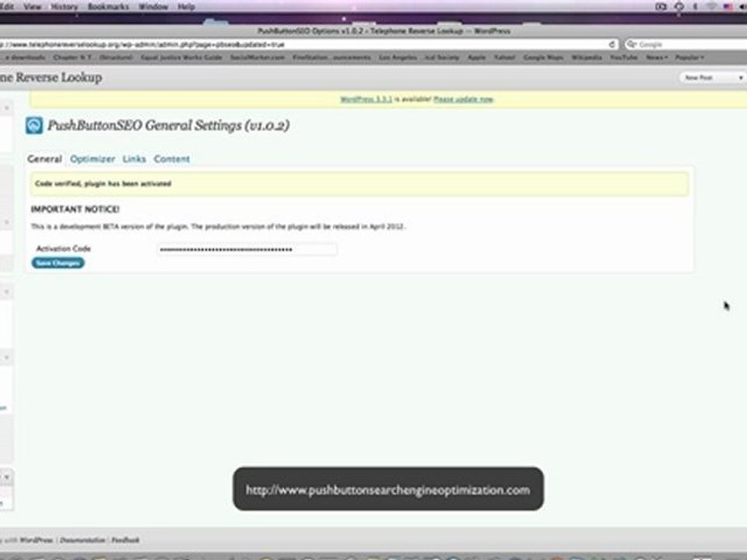The image size is (747, 560).
Task: Open the View menu
Action: tap(33, 7)
